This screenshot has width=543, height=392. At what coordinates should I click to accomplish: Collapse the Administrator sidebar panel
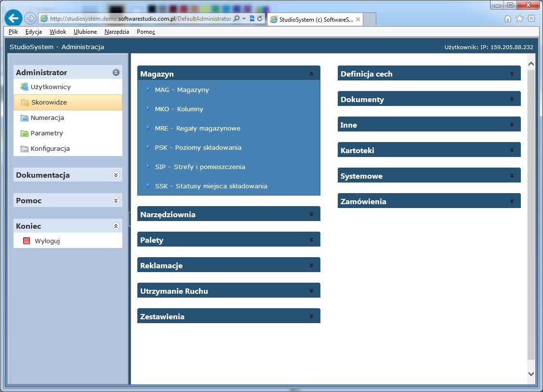click(116, 72)
